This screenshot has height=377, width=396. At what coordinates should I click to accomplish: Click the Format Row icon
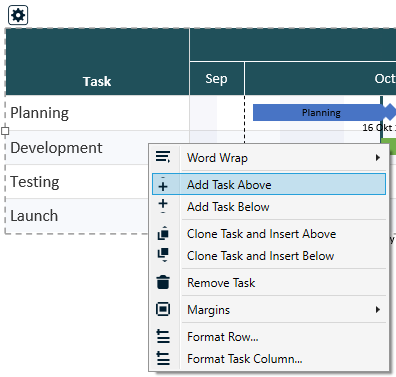coord(163,336)
